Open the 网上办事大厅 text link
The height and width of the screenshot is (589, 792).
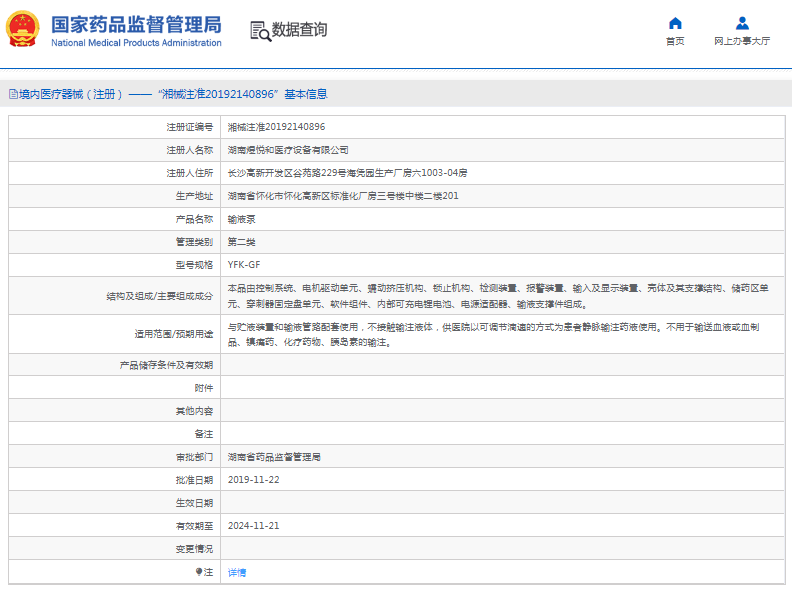742,42
